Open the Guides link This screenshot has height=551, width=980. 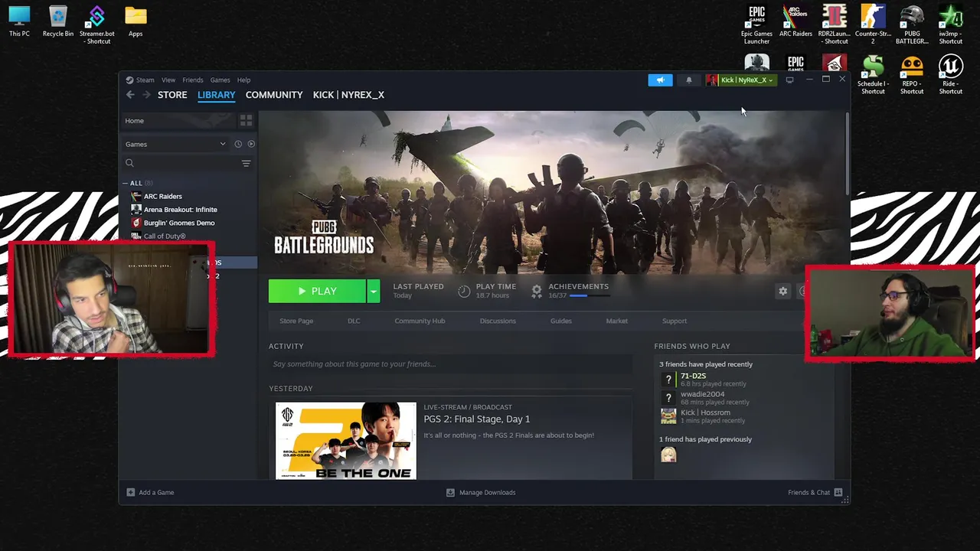pyautogui.click(x=561, y=321)
